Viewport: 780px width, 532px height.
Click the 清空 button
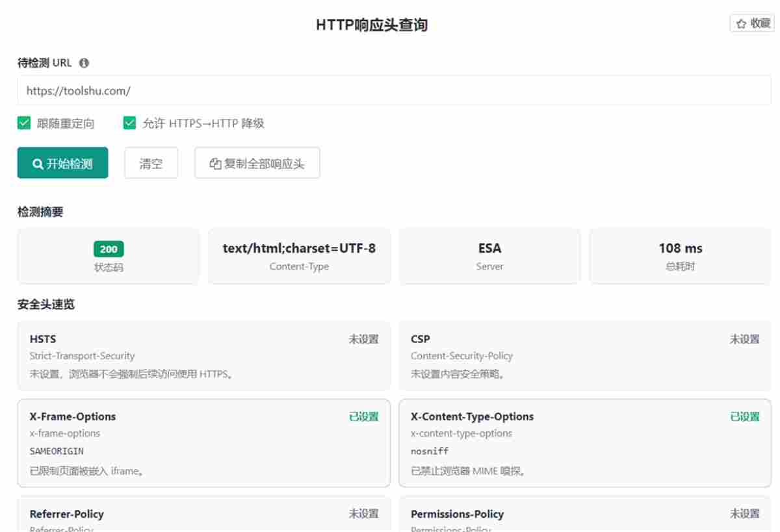pos(151,163)
